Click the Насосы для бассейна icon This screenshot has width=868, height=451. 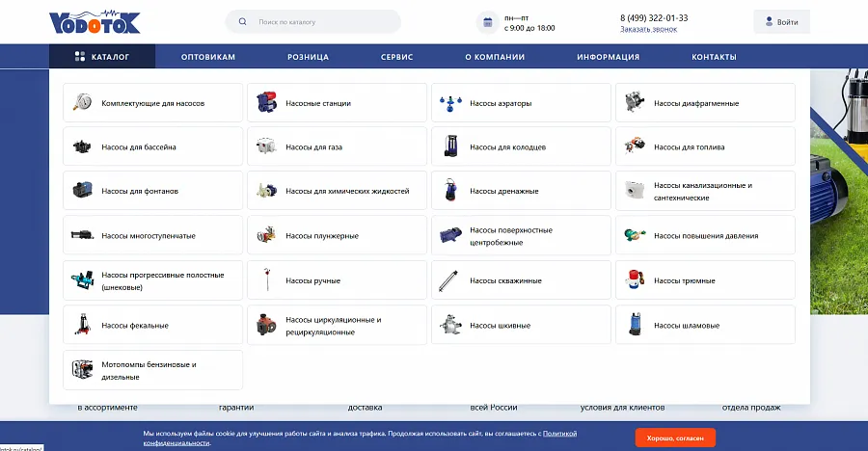tap(82, 146)
